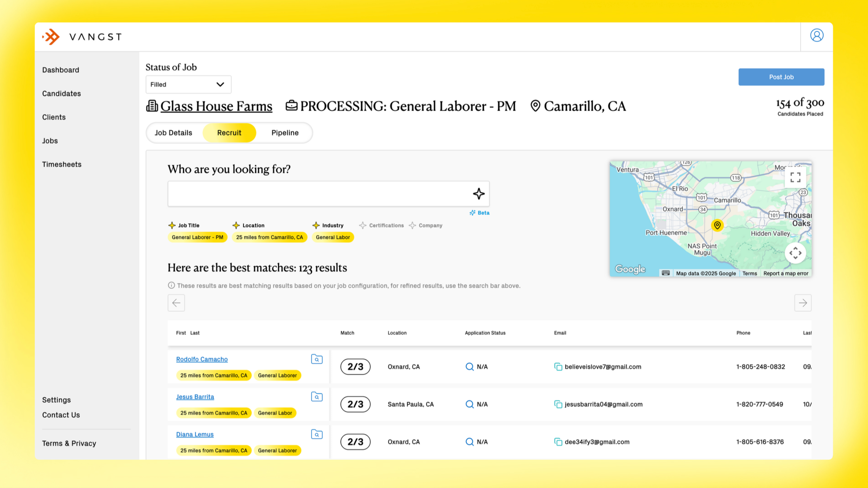Screen dimensions: 868x488
Task: Toggle the Certifications filter
Action: point(382,226)
